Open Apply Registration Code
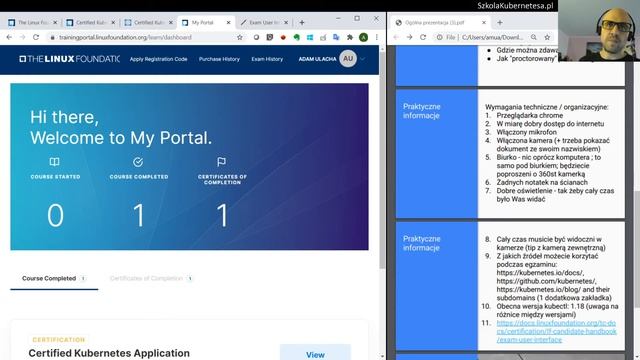 [158, 59]
